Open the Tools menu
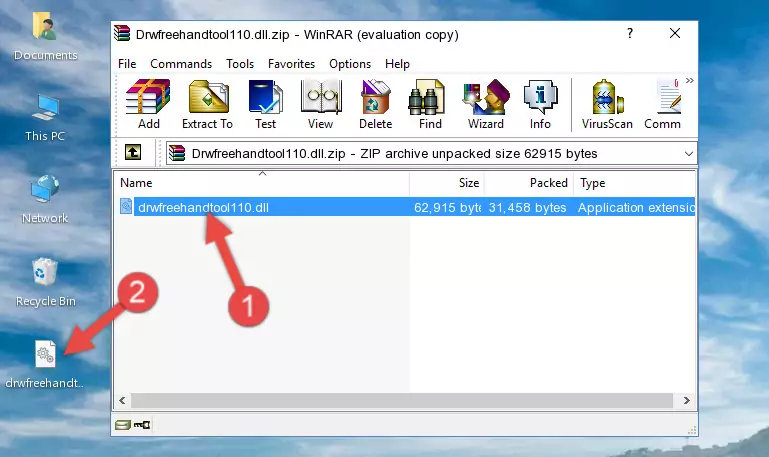 point(240,64)
